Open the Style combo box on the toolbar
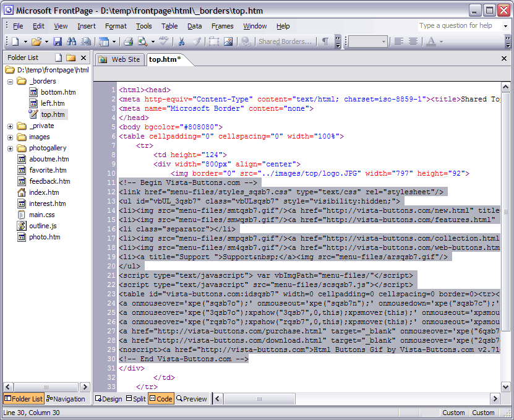The image size is (514, 420). 368,41
